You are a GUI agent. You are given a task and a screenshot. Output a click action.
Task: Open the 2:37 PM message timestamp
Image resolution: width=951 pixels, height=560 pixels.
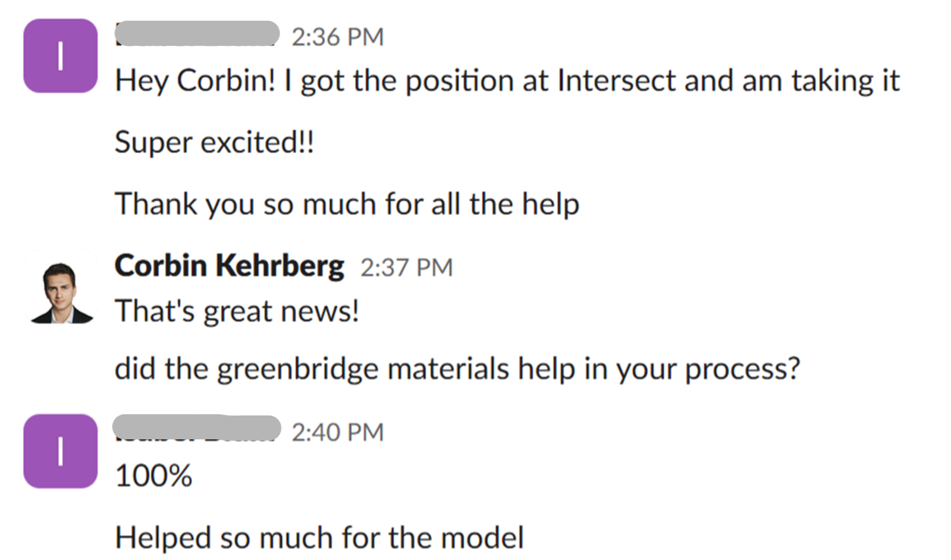click(x=406, y=268)
